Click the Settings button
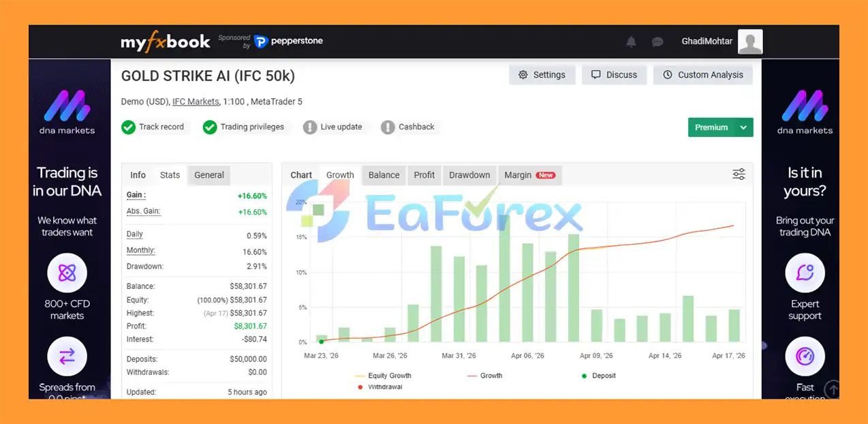 coord(542,75)
